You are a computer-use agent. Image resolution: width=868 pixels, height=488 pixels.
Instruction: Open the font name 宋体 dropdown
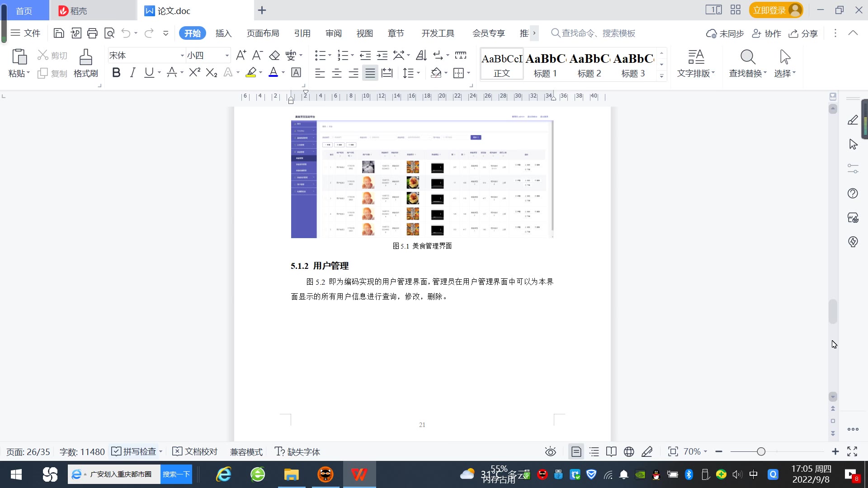point(182,56)
